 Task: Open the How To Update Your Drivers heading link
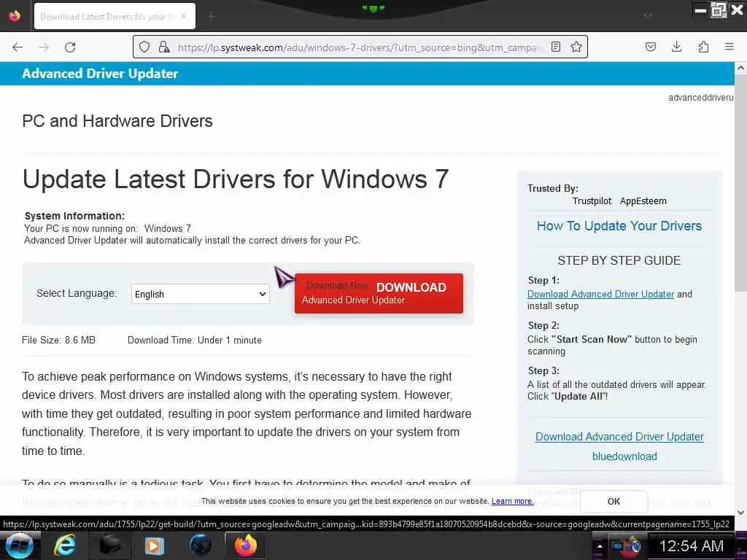[x=619, y=226]
